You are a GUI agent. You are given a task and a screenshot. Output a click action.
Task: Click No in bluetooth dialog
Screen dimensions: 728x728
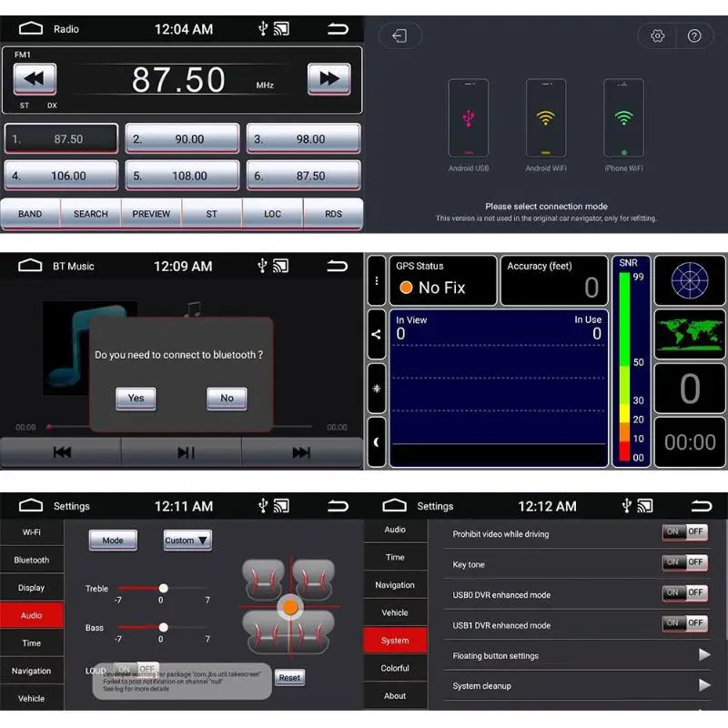pos(227,399)
